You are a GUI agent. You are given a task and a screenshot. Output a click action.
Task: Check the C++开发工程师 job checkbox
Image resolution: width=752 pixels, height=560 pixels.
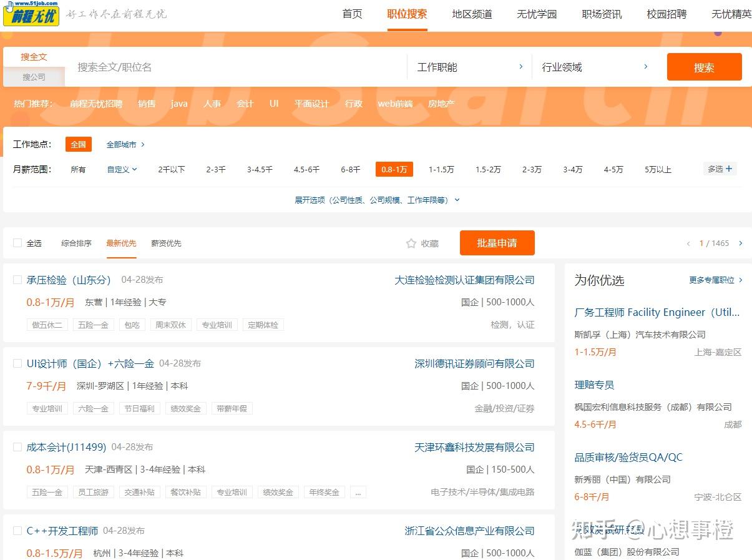click(17, 531)
